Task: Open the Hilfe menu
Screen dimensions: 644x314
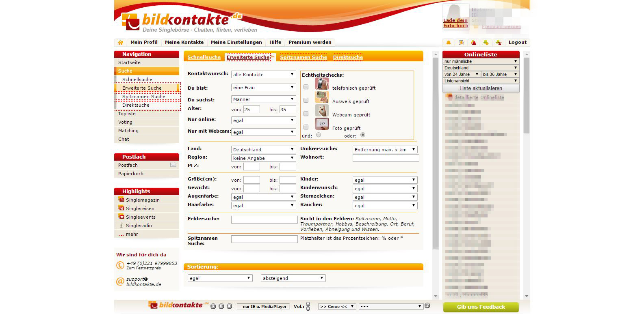Action: [x=275, y=42]
